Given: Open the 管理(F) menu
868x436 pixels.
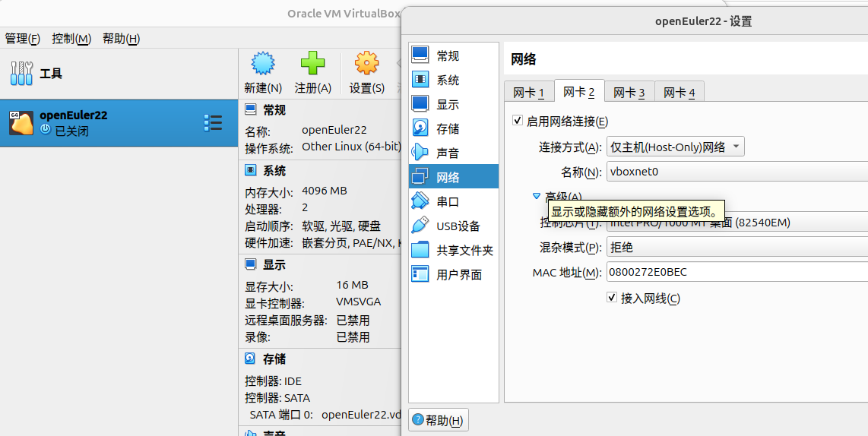Looking at the screenshot, I should tap(23, 39).
